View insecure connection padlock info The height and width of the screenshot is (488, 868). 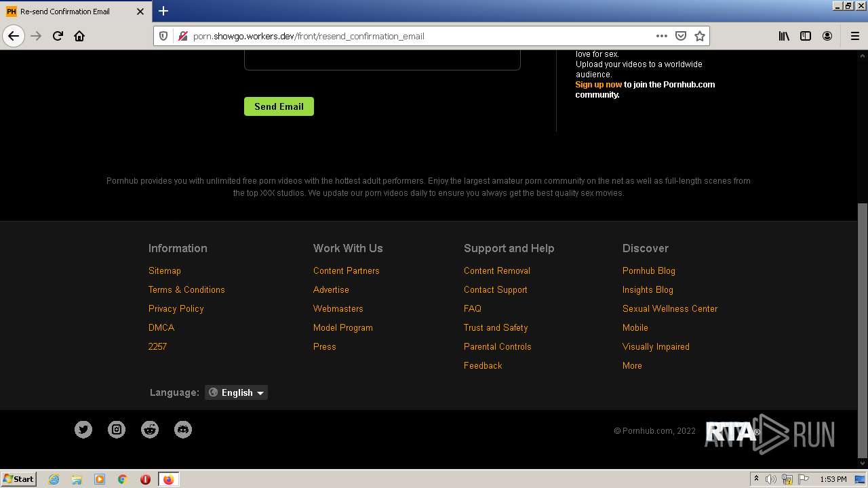182,36
